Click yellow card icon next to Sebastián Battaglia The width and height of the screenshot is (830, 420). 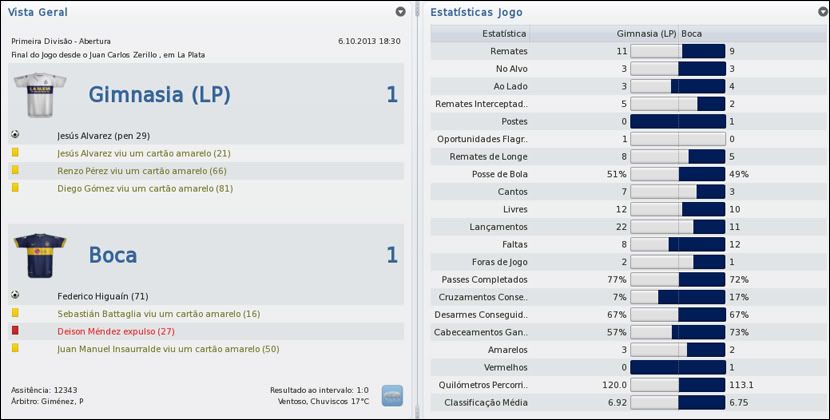coord(15,313)
